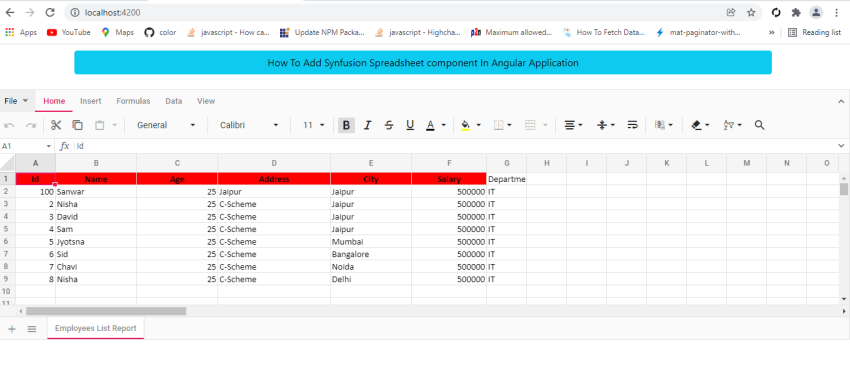
Task: Select row header 5
Action: point(8,229)
